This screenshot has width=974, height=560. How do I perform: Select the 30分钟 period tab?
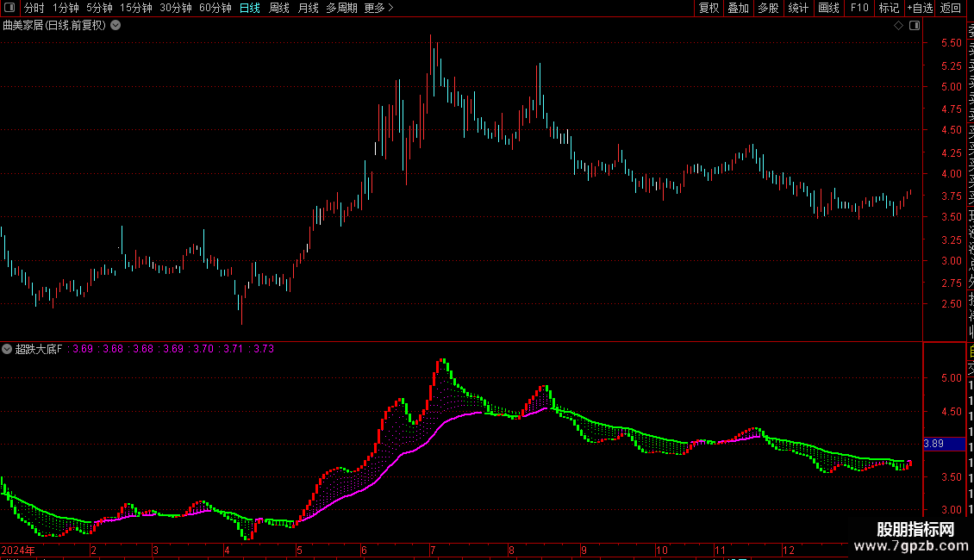tap(176, 8)
